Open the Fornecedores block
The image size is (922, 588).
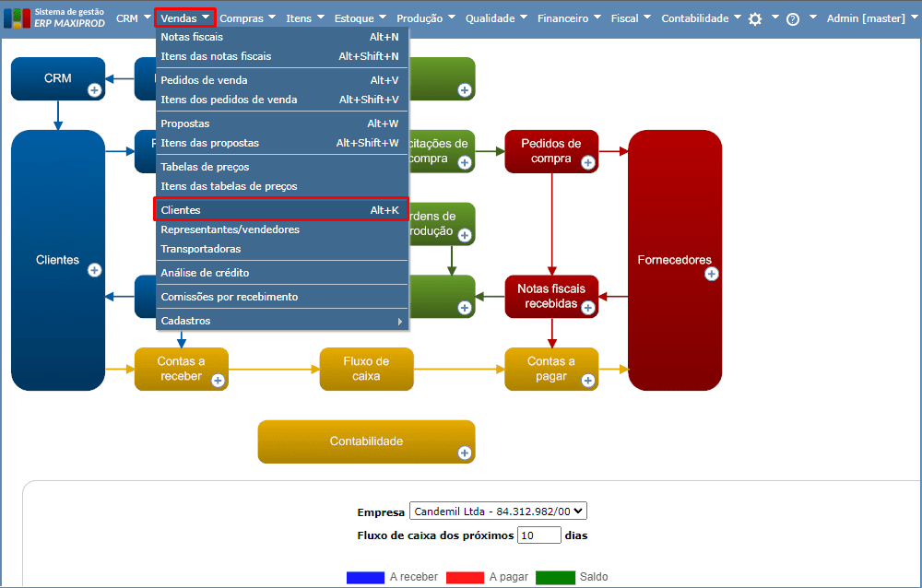click(675, 260)
